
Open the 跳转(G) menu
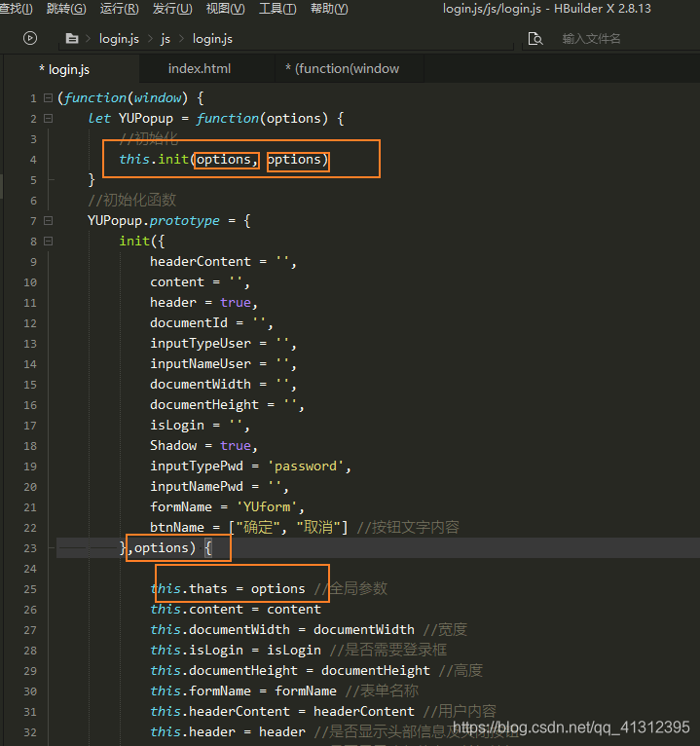pyautogui.click(x=66, y=9)
